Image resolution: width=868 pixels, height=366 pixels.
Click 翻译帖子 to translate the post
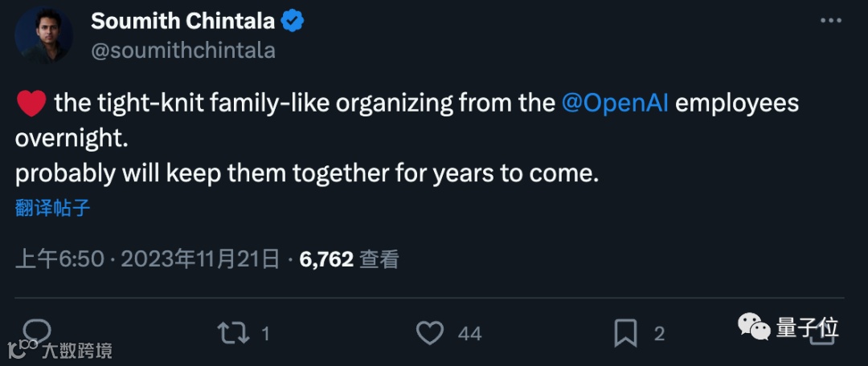click(x=53, y=209)
